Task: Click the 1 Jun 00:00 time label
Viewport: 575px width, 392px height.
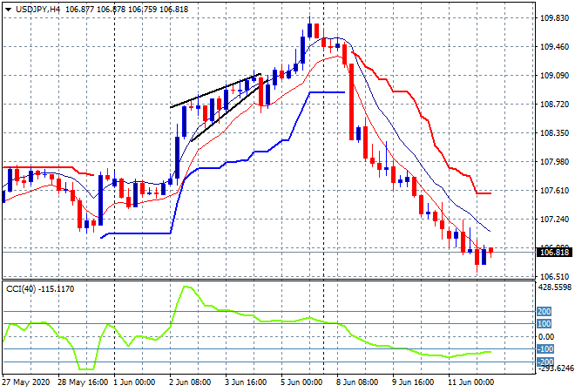Action: tap(134, 382)
